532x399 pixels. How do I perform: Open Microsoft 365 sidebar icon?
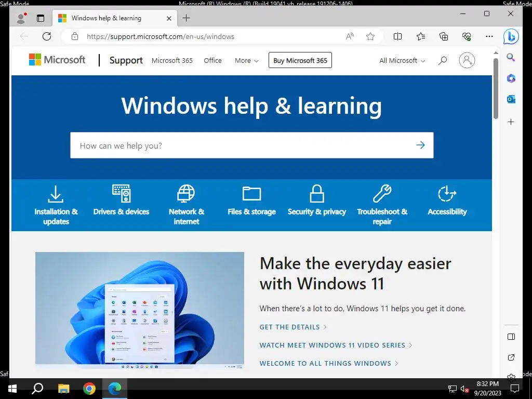(511, 78)
